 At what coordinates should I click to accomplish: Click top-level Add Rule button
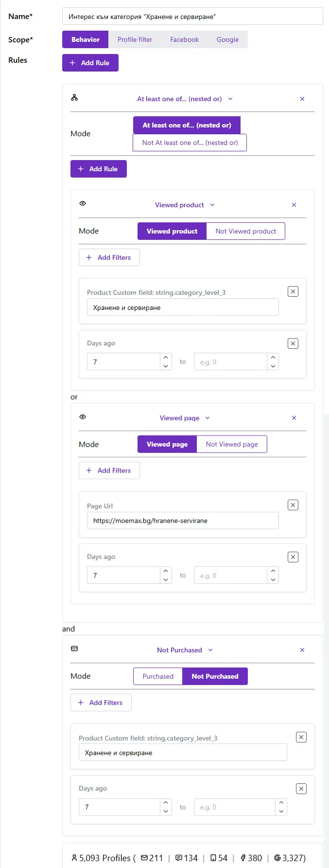[90, 63]
